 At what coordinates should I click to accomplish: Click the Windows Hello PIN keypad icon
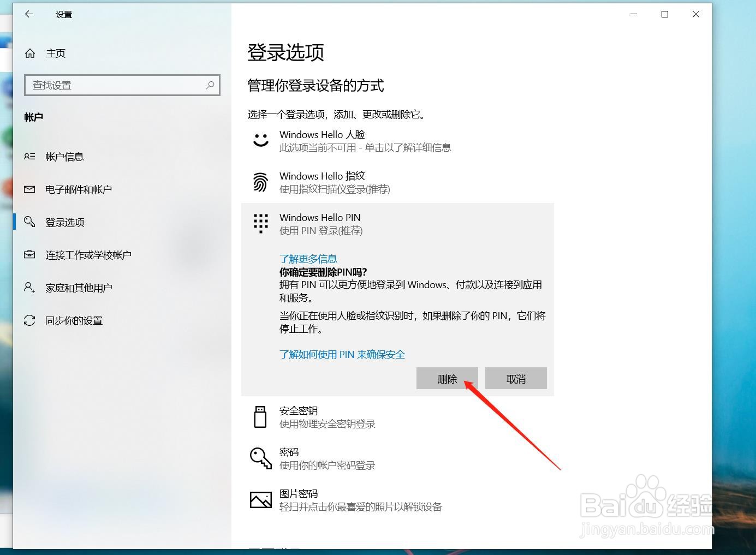[260, 223]
